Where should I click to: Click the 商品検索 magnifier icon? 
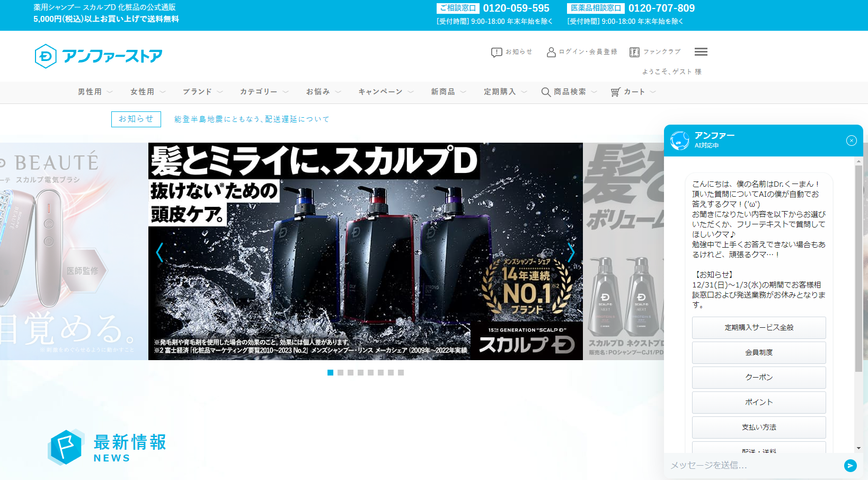point(546,92)
